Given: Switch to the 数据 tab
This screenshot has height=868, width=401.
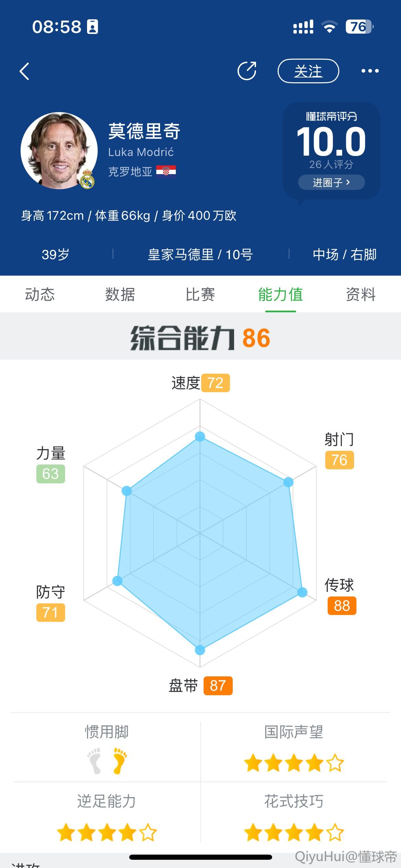Looking at the screenshot, I should coord(120,294).
